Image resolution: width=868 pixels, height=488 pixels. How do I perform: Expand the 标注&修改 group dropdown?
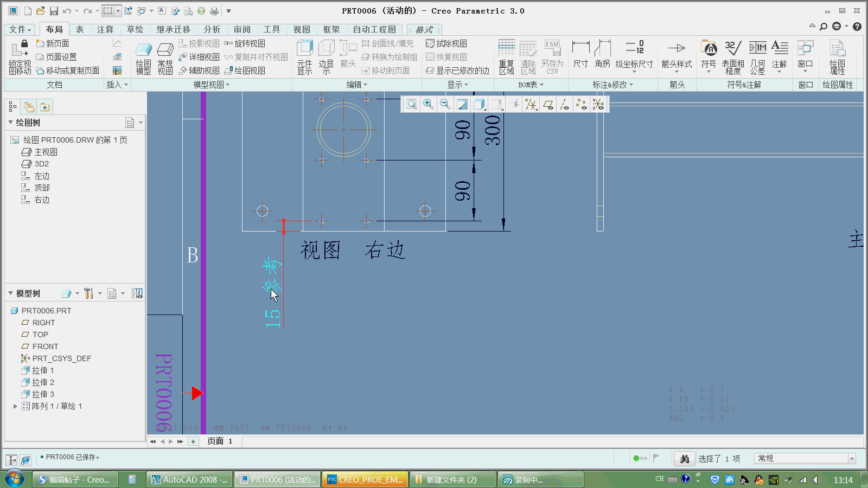[613, 85]
